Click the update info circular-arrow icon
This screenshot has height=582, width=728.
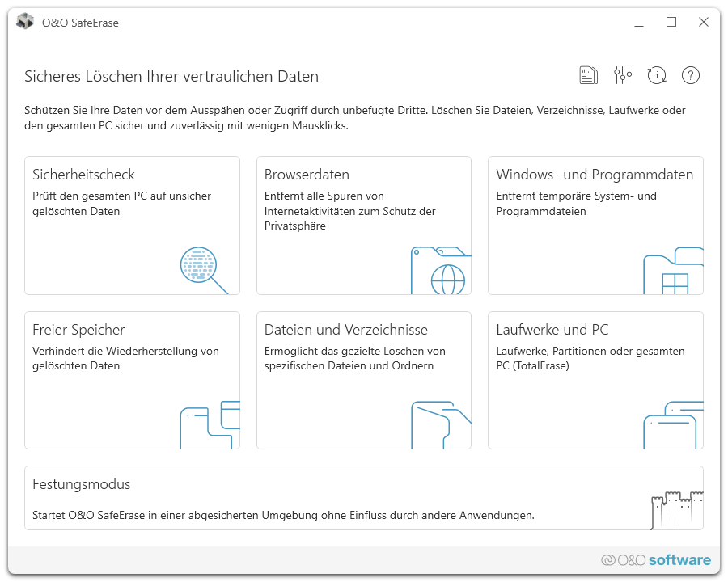tap(657, 76)
